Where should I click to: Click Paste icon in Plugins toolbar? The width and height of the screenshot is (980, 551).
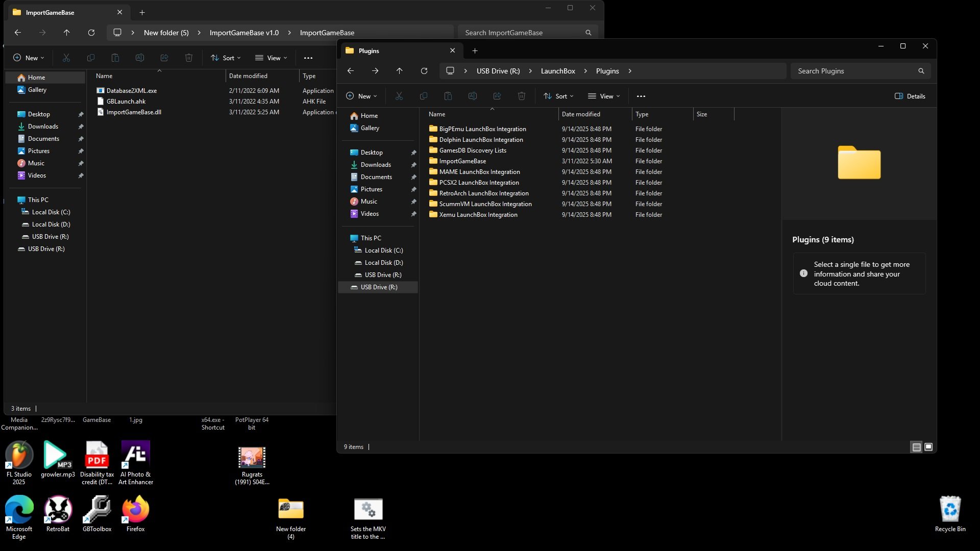448,96
